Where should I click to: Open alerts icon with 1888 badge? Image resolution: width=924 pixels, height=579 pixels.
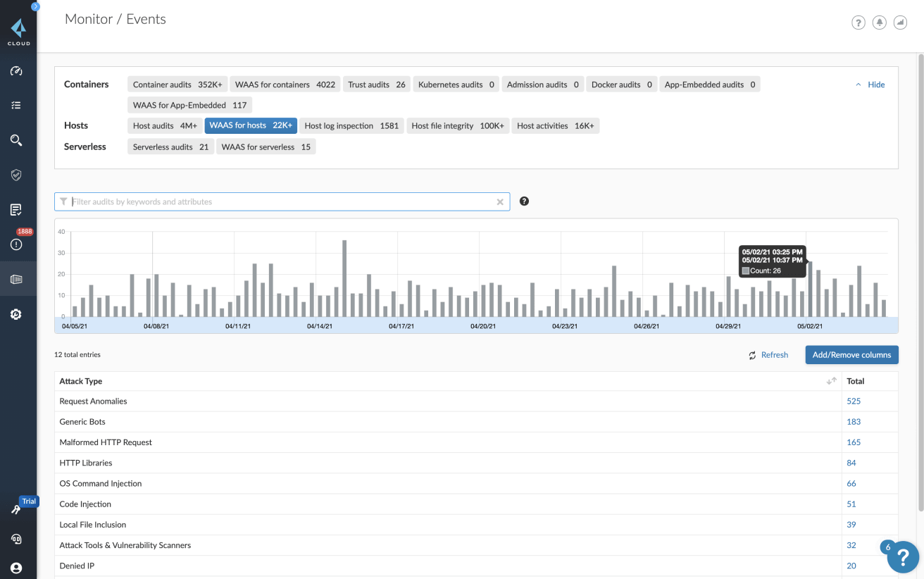click(16, 244)
